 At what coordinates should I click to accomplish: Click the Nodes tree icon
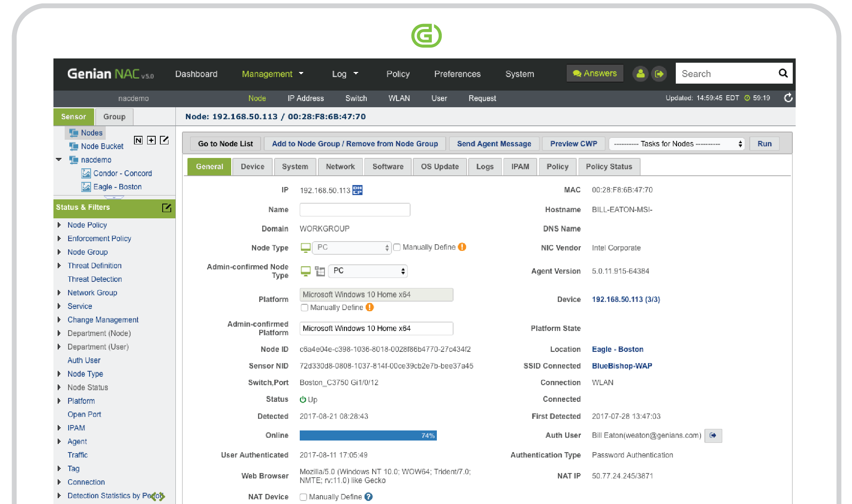pyautogui.click(x=73, y=133)
